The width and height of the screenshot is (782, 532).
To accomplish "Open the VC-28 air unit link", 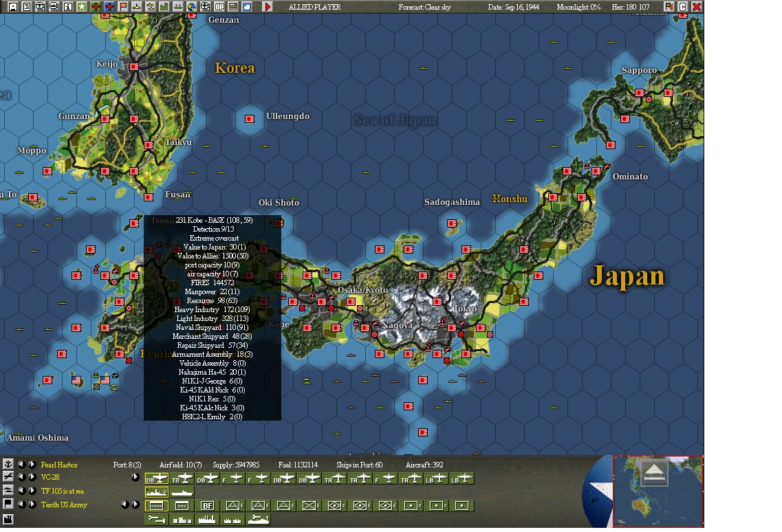I will pyautogui.click(x=50, y=477).
